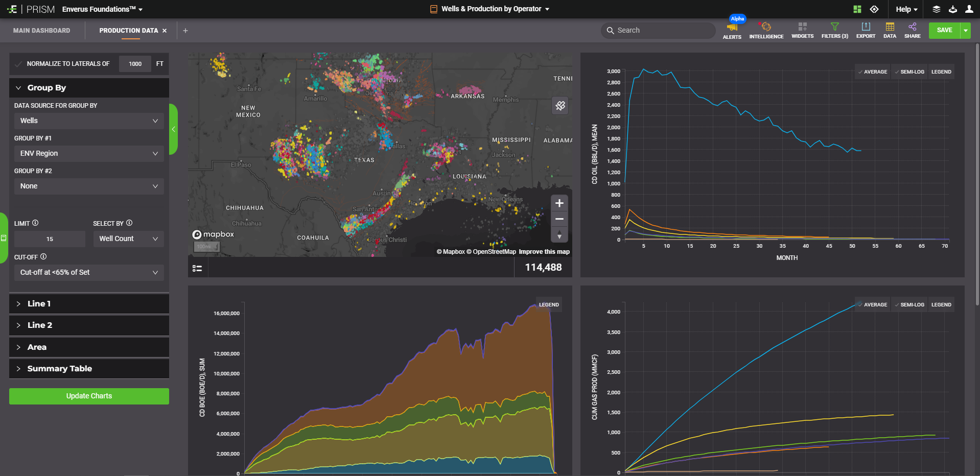Open the Help menu
The width and height of the screenshot is (980, 476).
(x=906, y=9)
